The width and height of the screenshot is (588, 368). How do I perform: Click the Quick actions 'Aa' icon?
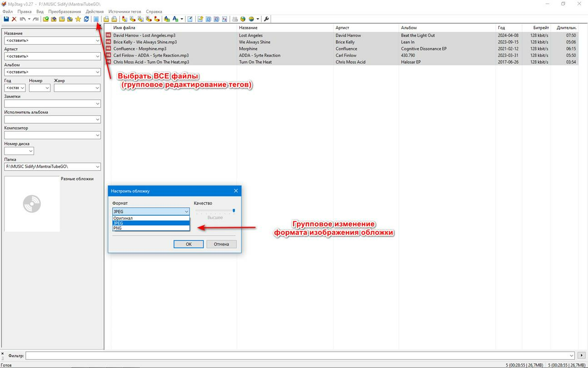(x=175, y=19)
